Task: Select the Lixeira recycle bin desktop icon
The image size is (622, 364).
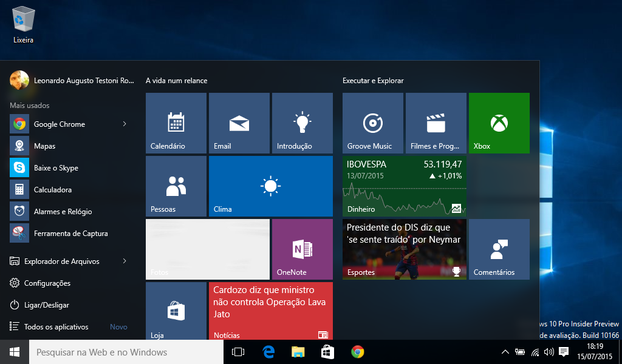Action: [24, 25]
